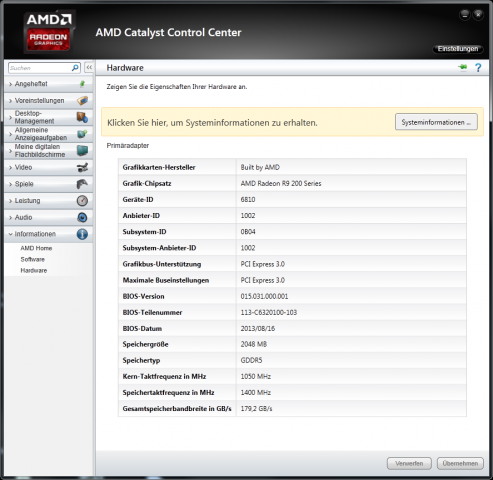Click the BIOS-Datum value 2013/08/16

[258, 329]
